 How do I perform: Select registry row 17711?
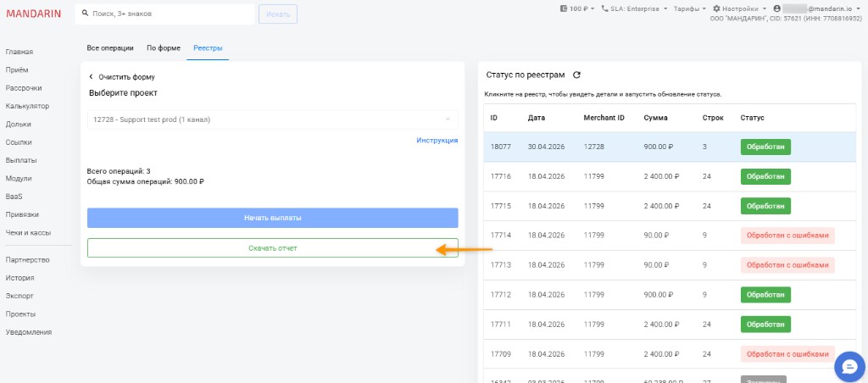tap(670, 325)
